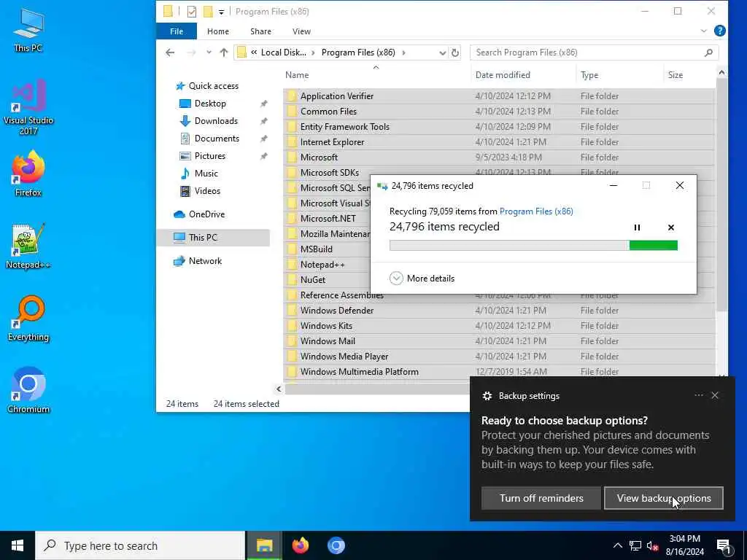Select the Application Verifier folder
This screenshot has height=560, width=747.
click(x=499, y=96)
